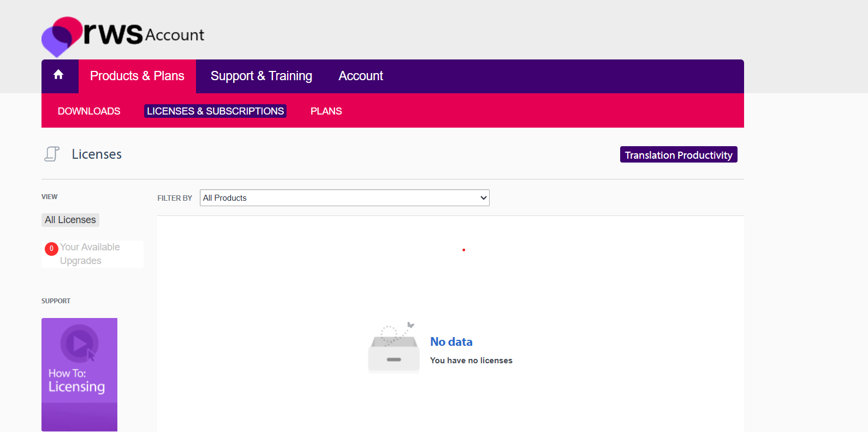The width and height of the screenshot is (868, 432).
Task: Click the Translation Productivity button
Action: (x=679, y=154)
